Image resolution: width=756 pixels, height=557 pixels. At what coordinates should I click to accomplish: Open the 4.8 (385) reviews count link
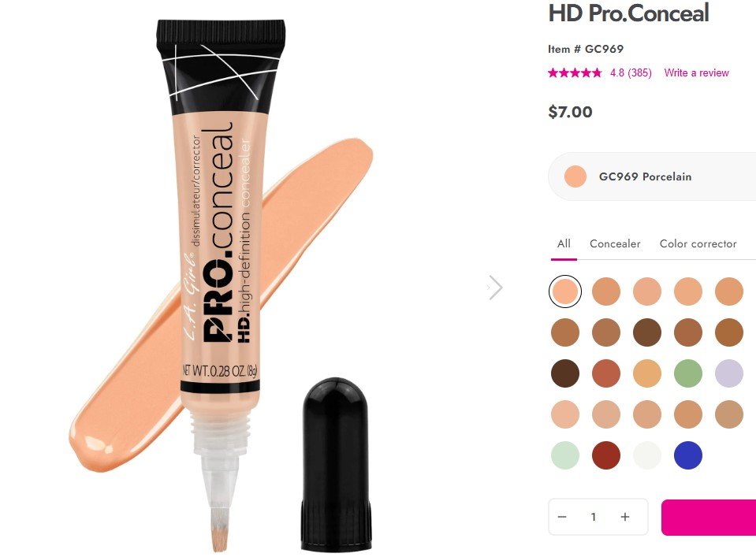coord(631,72)
